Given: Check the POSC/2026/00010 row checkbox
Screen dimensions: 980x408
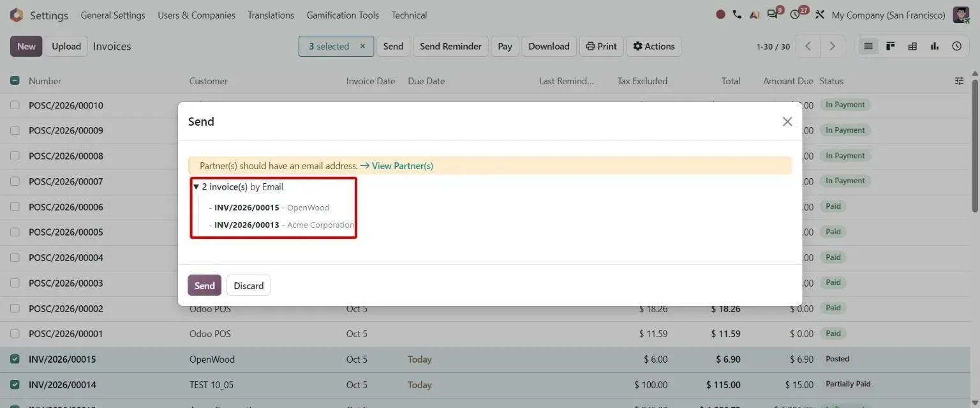Looking at the screenshot, I should (x=15, y=105).
